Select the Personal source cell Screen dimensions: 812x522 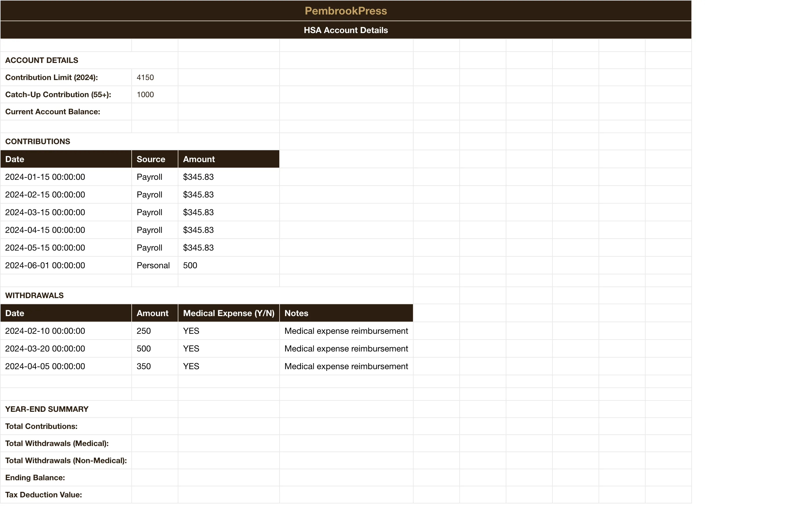[x=155, y=265]
